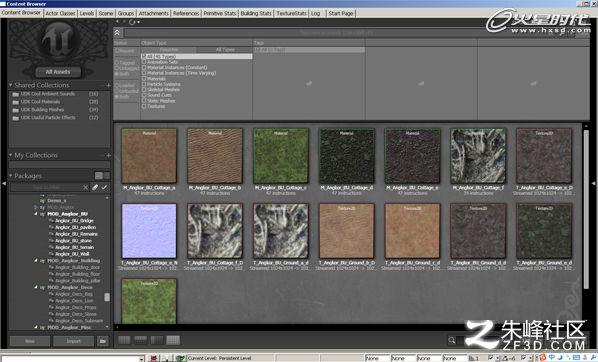Open the UDK Useful Particle Effects collection
The image size is (598, 362).
(55, 118)
